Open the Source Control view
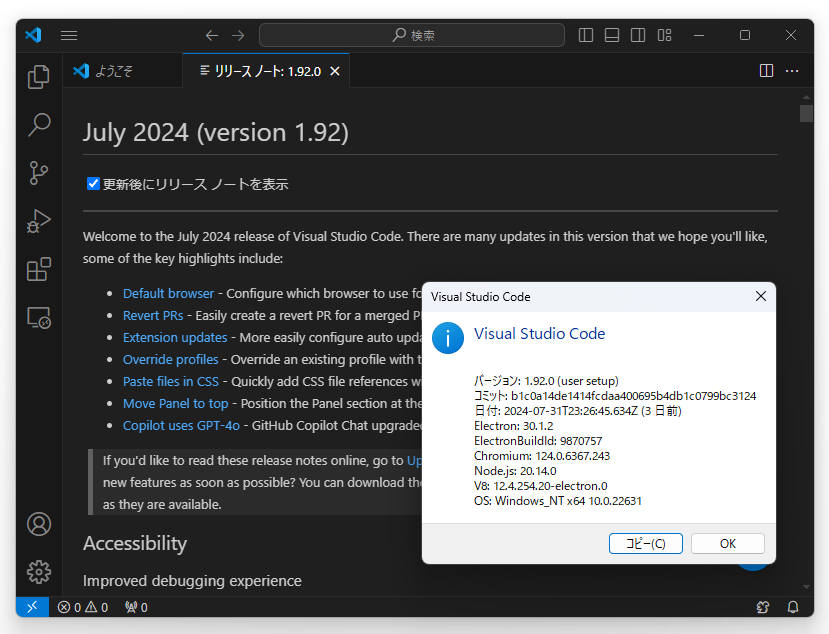829x634 pixels. 38,172
